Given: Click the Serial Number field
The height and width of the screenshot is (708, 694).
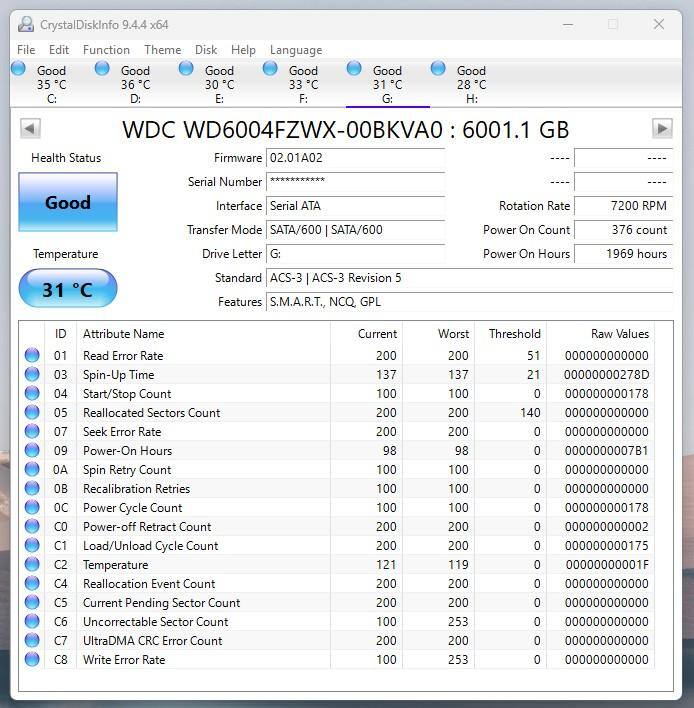Looking at the screenshot, I should [x=355, y=182].
